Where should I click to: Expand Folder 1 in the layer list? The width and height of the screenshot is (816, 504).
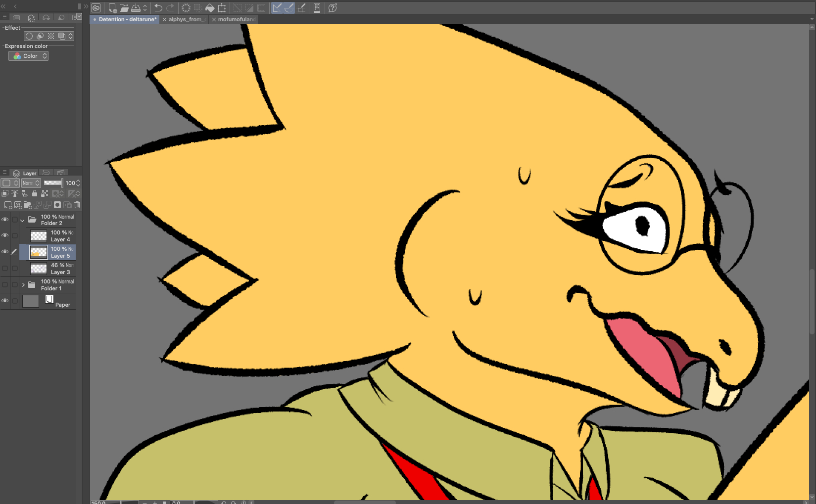pyautogui.click(x=23, y=285)
